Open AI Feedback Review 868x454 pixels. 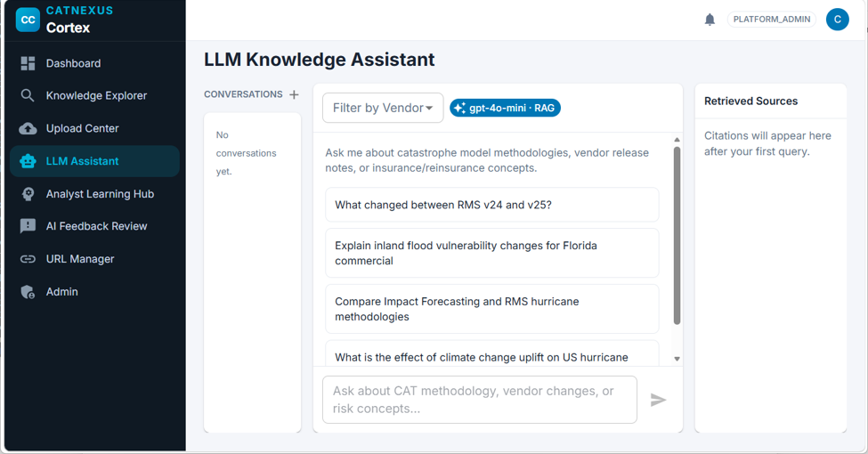click(94, 226)
